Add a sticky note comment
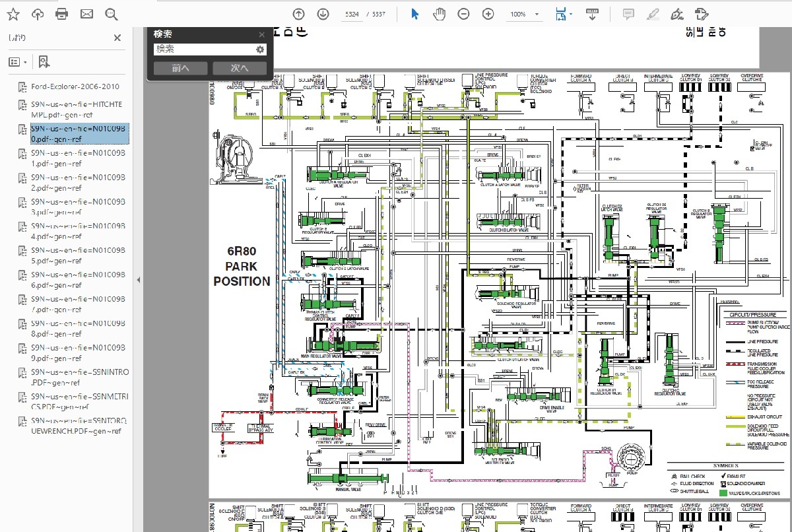Image resolution: width=792 pixels, height=532 pixels. [x=628, y=14]
